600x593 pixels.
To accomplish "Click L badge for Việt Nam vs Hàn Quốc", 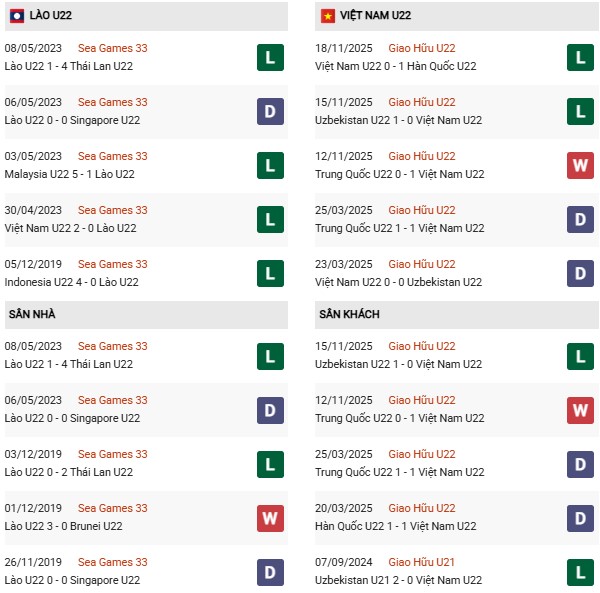I will point(580,57).
